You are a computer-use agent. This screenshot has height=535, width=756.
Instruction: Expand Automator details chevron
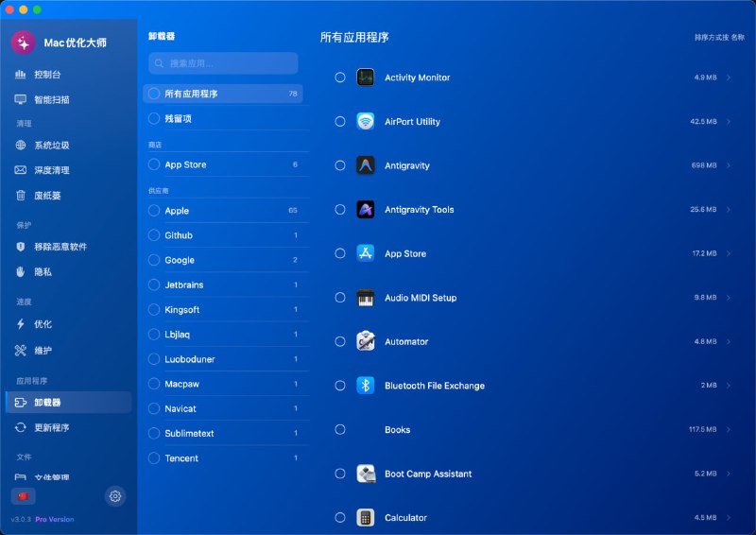(729, 341)
